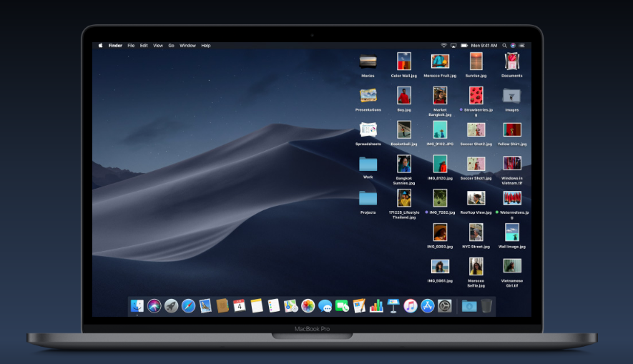Image resolution: width=633 pixels, height=364 pixels.
Task: Open Pages icon in Dock
Action: click(359, 306)
